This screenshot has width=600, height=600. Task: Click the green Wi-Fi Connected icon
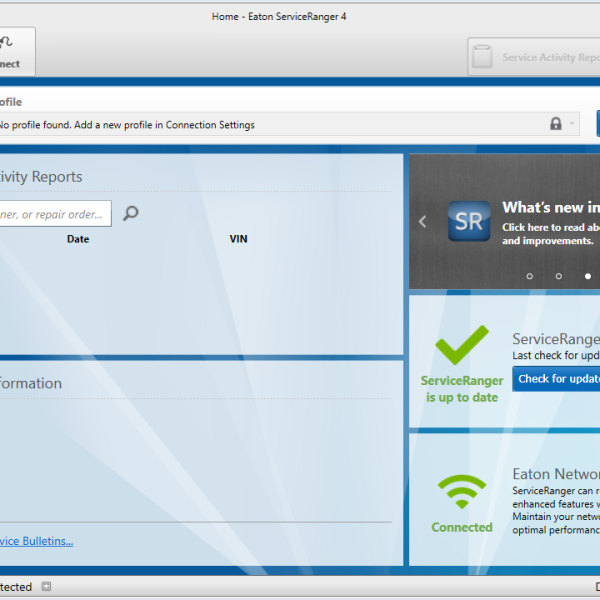(x=461, y=492)
